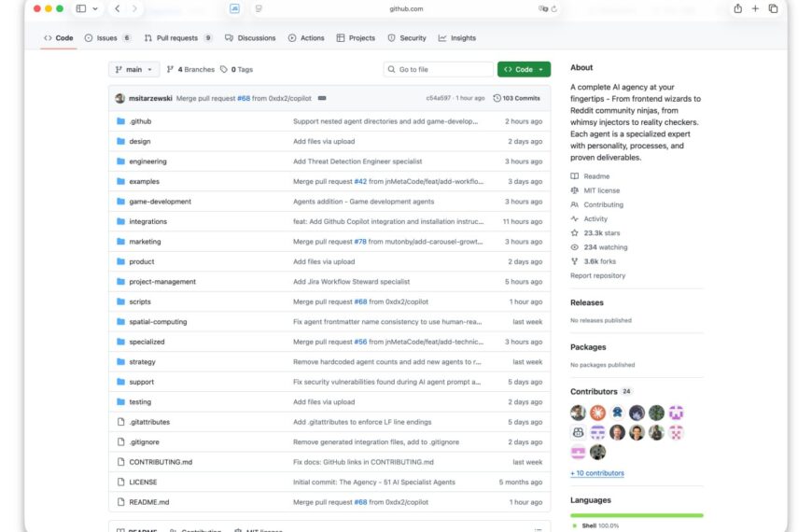812x532 pixels.
Task: Go to the Discussions tab
Action: tap(250, 38)
